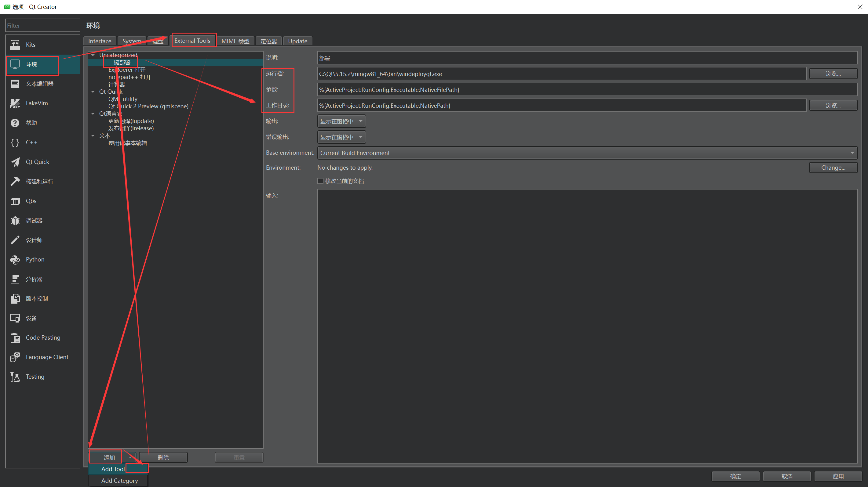Collapse the Uncategorized tree category
This screenshot has width=868, height=487.
coord(93,55)
